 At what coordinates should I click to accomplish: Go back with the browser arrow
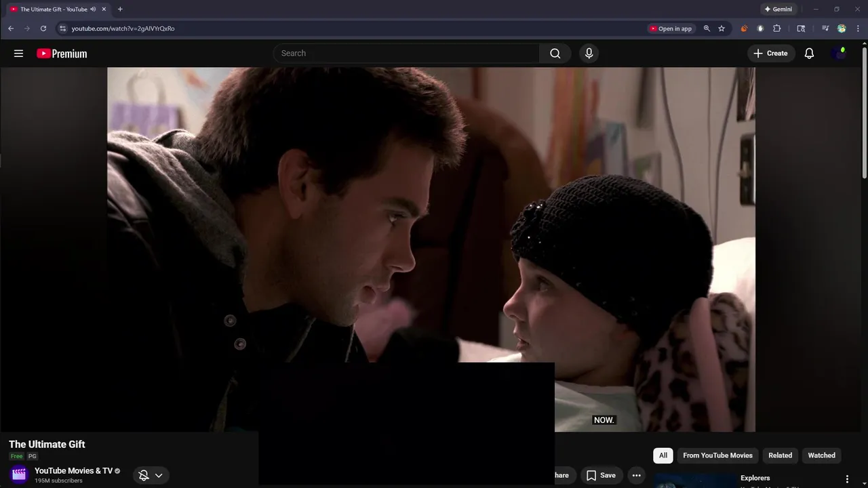coord(11,28)
